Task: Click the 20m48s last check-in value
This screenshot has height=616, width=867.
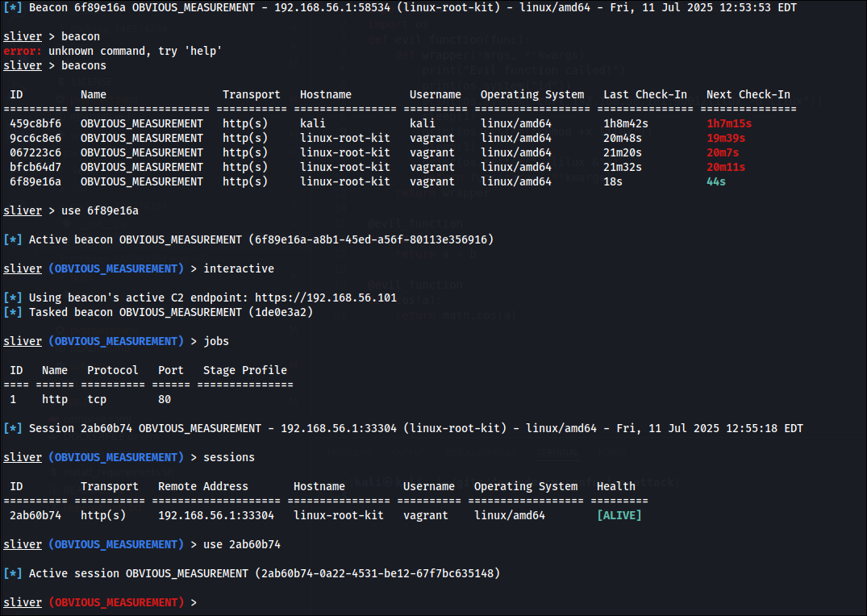Action: click(622, 138)
